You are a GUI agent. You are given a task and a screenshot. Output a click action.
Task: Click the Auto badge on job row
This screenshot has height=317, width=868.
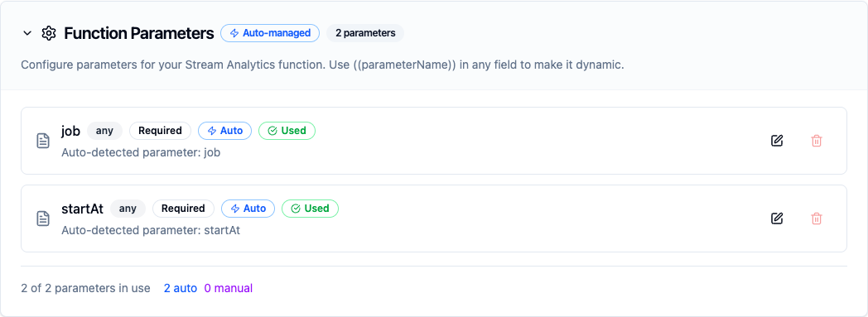click(224, 131)
